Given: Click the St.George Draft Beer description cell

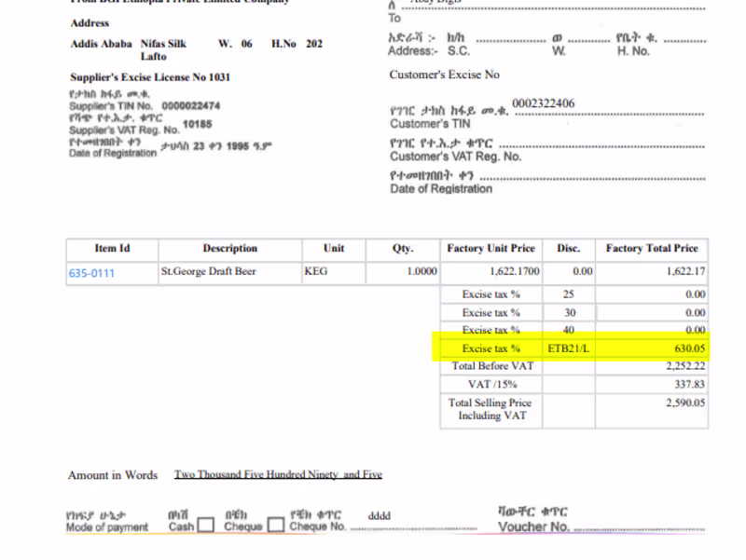Looking at the screenshot, I should (x=209, y=271).
